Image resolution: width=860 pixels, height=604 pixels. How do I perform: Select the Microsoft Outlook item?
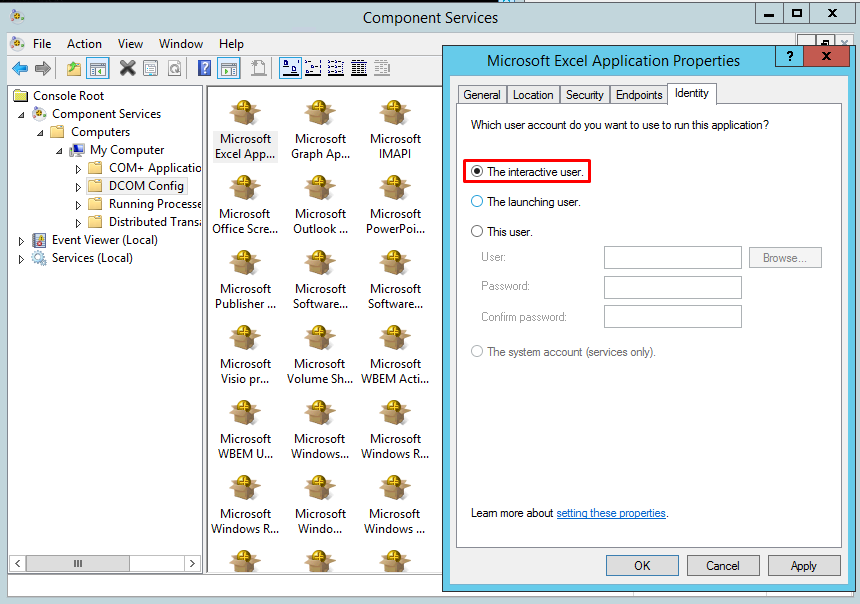tap(320, 206)
